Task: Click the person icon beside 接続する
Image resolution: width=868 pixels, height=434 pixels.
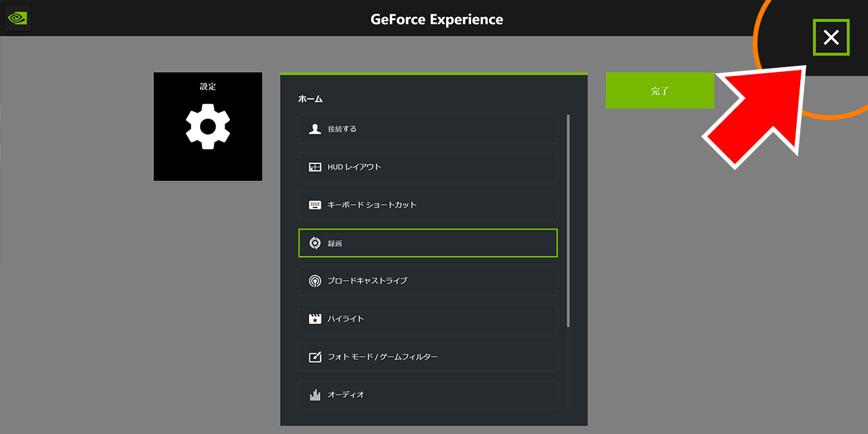Action: click(315, 129)
